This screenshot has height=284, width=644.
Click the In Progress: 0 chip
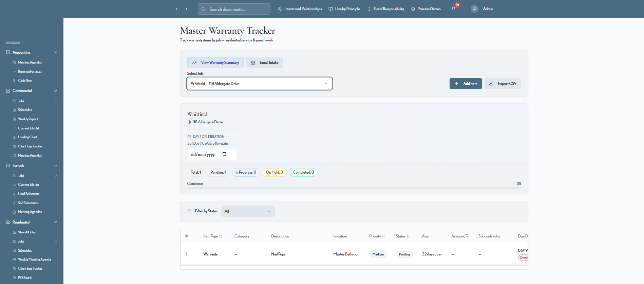246,173
